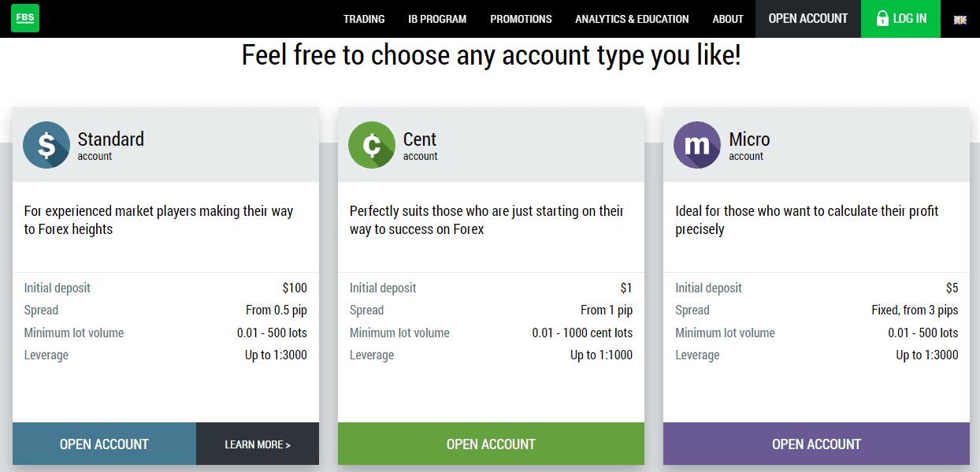This screenshot has height=472, width=980.
Task: Open the IB Program menu
Action: [437, 19]
